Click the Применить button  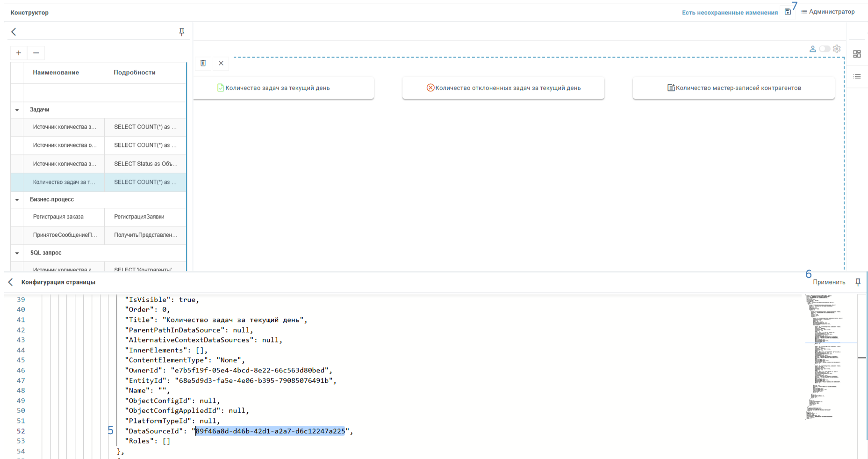coord(829,282)
